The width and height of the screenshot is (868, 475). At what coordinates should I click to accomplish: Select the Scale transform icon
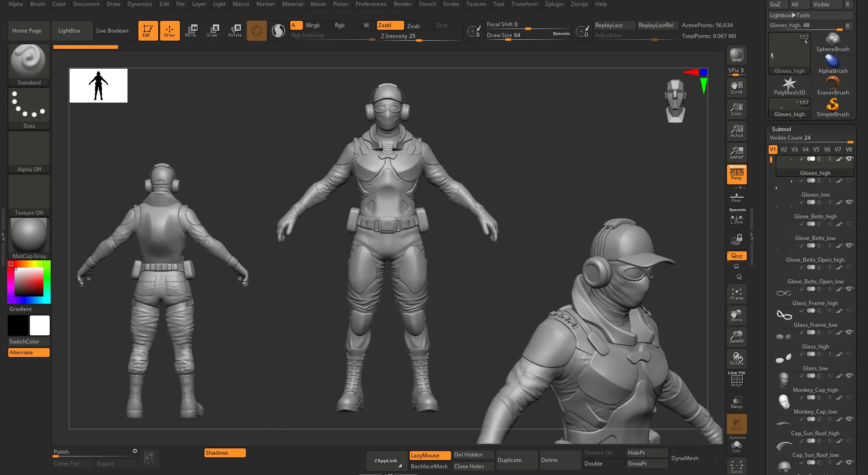212,30
